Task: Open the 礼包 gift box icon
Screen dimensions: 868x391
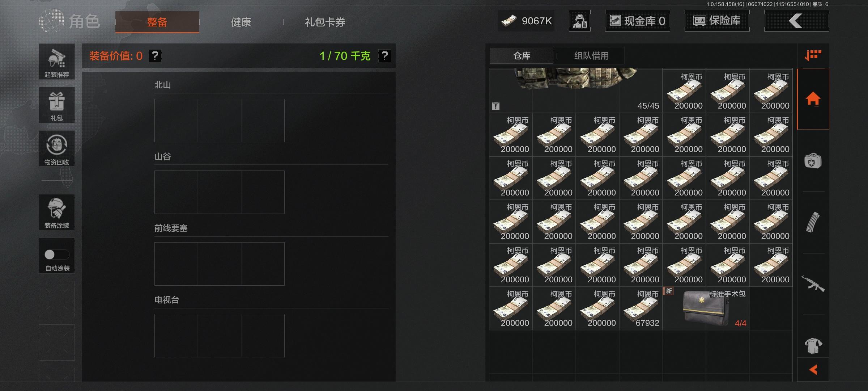Action: 57,105
